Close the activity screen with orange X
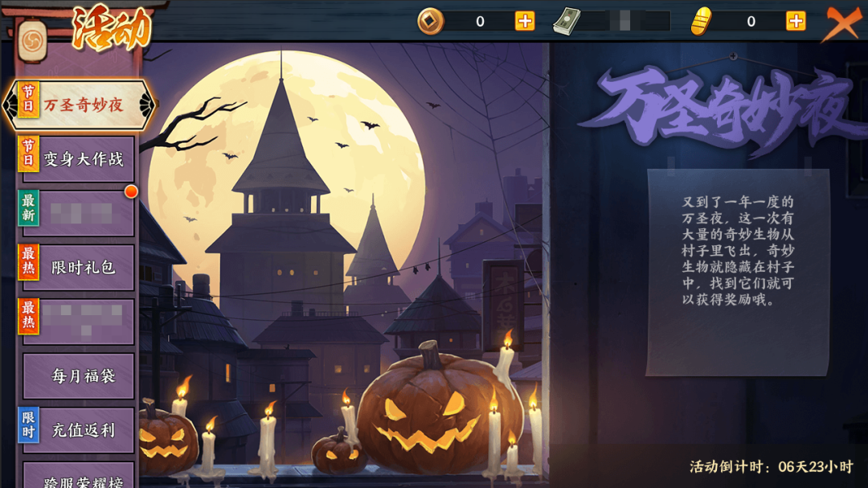 pos(841,23)
